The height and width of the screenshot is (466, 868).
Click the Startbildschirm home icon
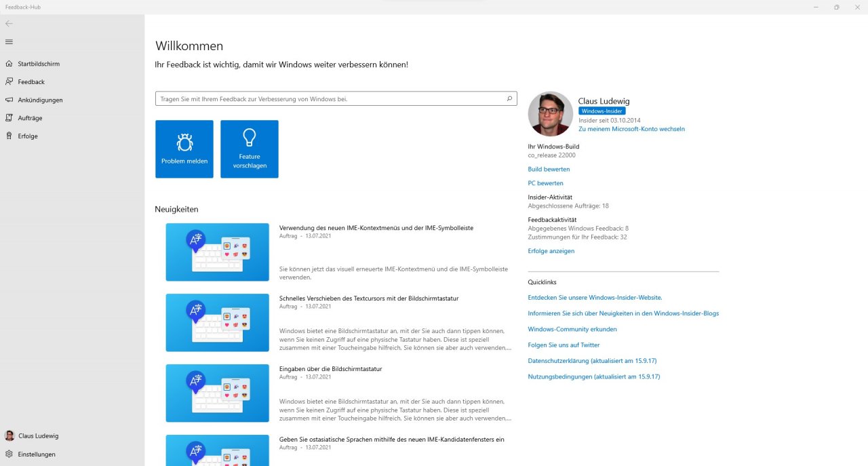9,64
